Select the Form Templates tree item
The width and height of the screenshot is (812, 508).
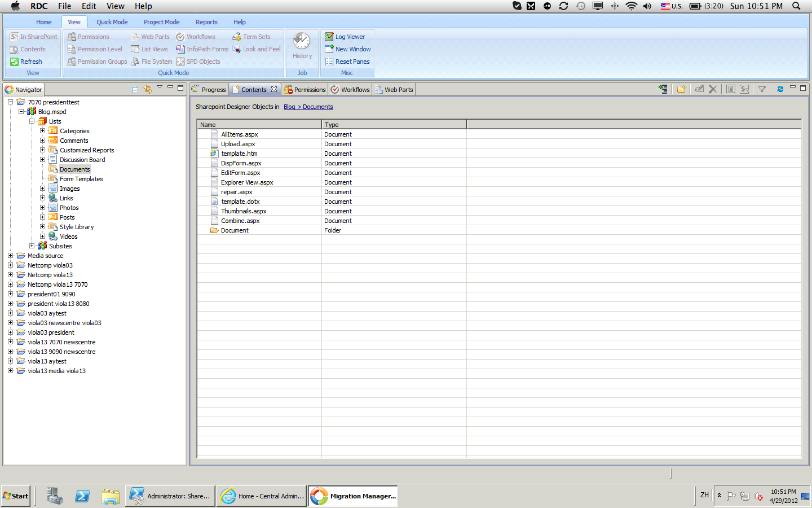81,179
